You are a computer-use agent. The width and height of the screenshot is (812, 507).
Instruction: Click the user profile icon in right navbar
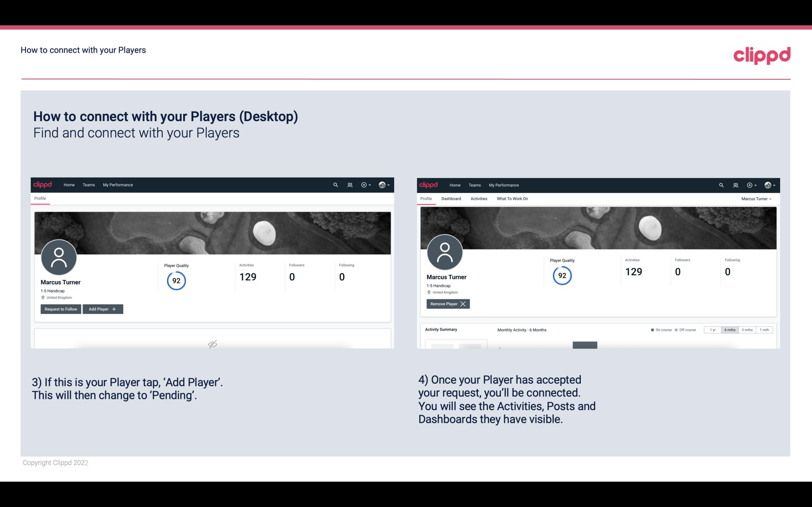pos(766,185)
